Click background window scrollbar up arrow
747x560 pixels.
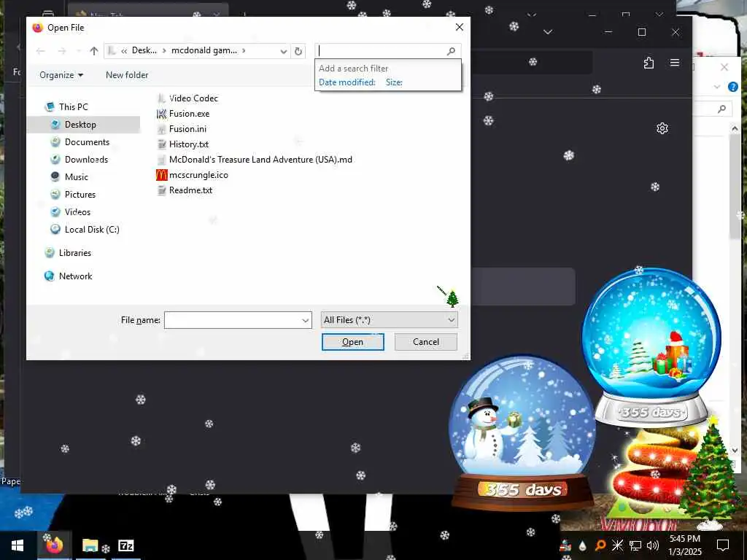[x=735, y=128]
